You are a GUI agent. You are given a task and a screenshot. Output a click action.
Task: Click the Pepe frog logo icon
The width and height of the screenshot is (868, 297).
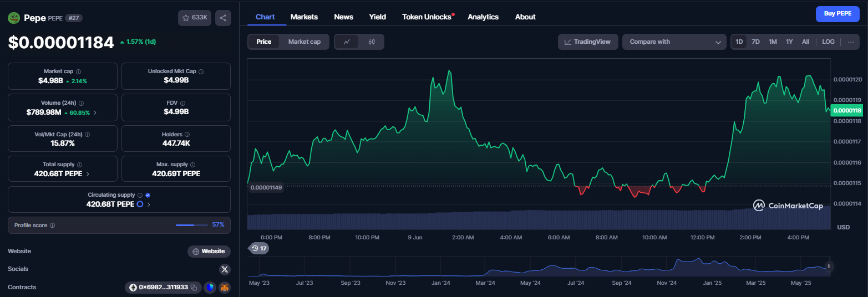(14, 18)
